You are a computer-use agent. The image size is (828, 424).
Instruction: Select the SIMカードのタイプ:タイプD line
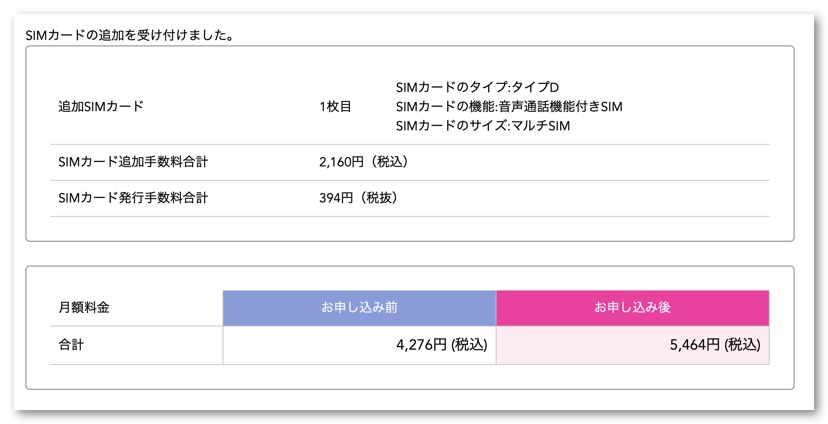pyautogui.click(x=477, y=86)
